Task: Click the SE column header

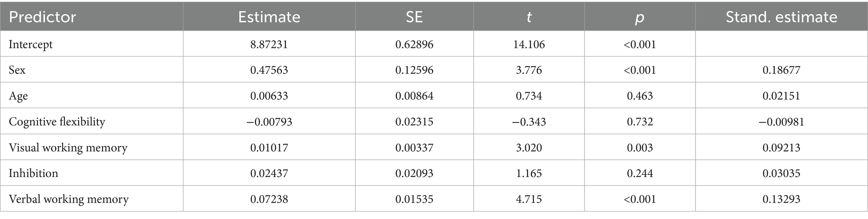Action: (414, 17)
